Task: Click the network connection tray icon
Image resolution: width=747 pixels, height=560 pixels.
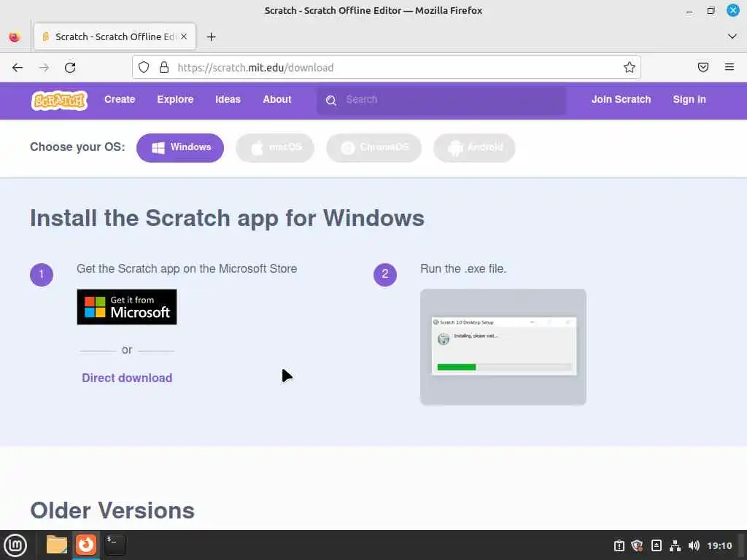Action: click(675, 545)
